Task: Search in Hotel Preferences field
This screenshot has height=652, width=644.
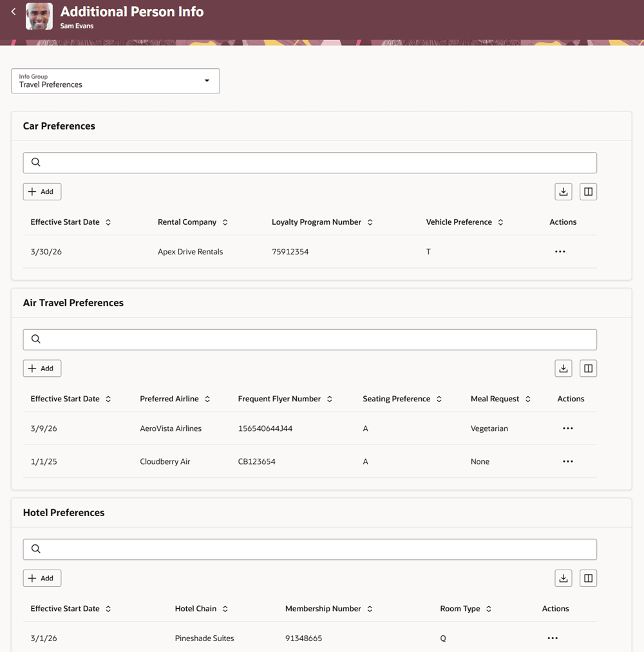Action: pos(310,550)
